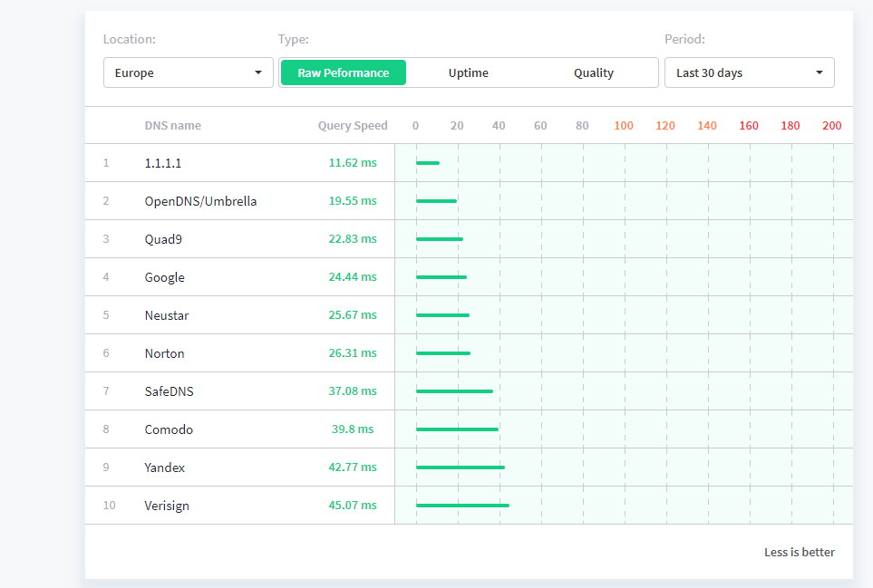Image resolution: width=873 pixels, height=588 pixels.
Task: Click the Query Speed column header
Action: click(353, 126)
